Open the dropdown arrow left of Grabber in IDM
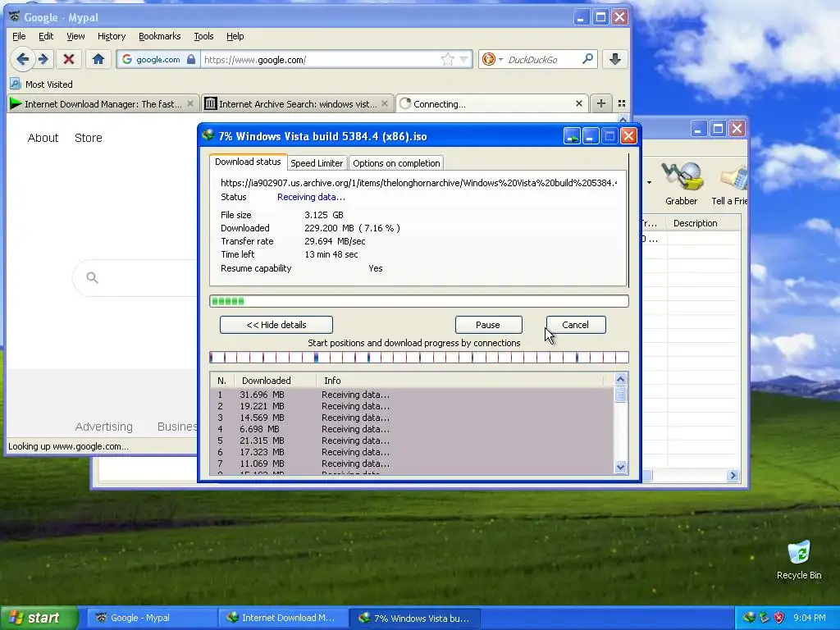This screenshot has height=630, width=840. tap(650, 183)
